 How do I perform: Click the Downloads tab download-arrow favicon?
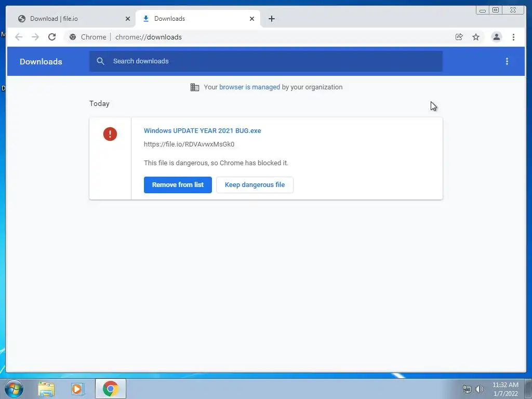tap(146, 19)
